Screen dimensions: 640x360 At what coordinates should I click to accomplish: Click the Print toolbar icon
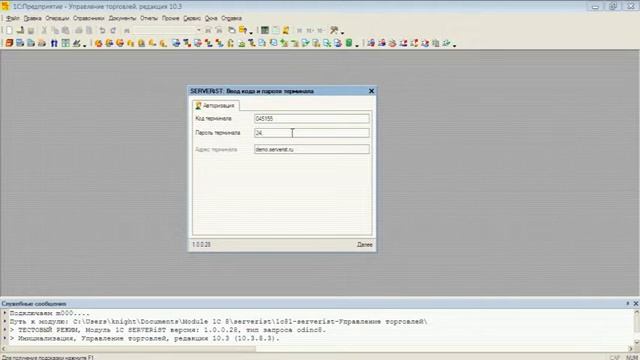(79, 31)
